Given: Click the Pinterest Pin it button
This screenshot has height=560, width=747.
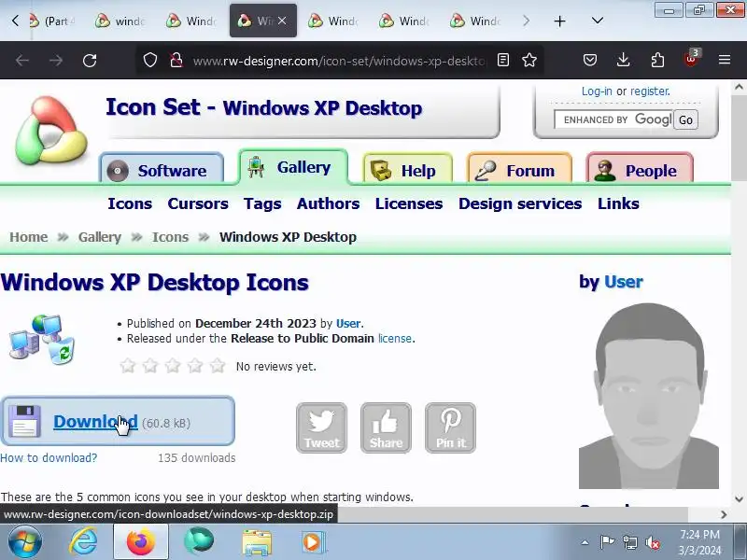Looking at the screenshot, I should (451, 427).
